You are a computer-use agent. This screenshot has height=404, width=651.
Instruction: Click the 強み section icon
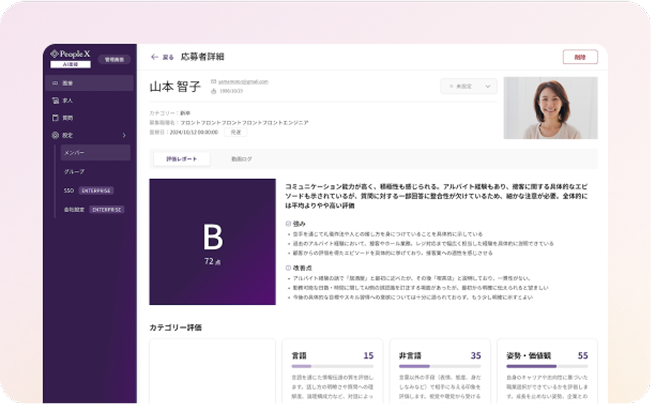(x=288, y=223)
